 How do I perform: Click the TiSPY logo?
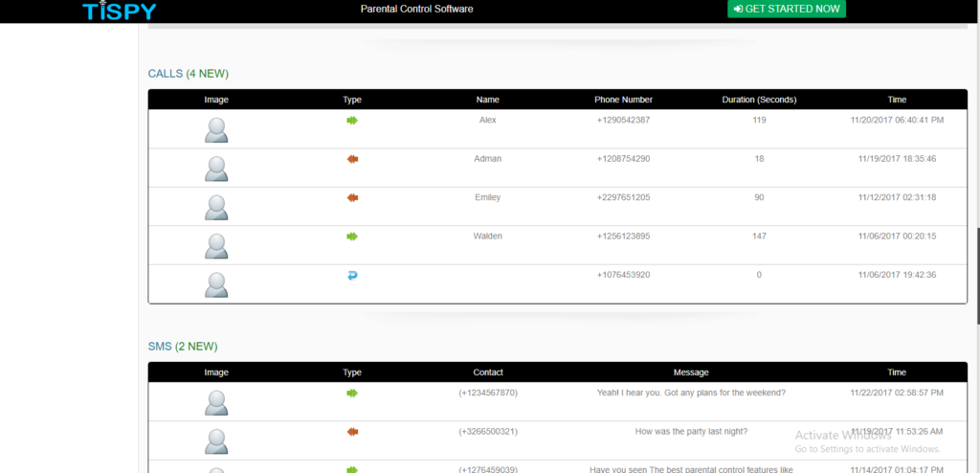119,11
